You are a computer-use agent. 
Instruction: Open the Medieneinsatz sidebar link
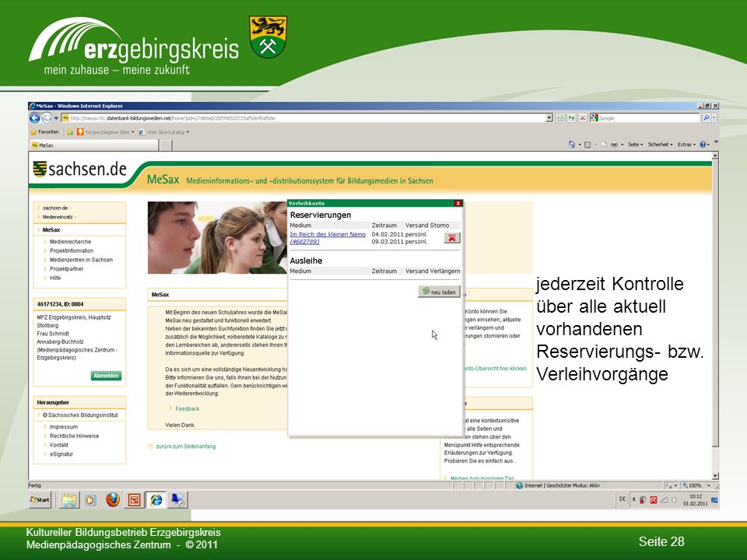coord(58,217)
